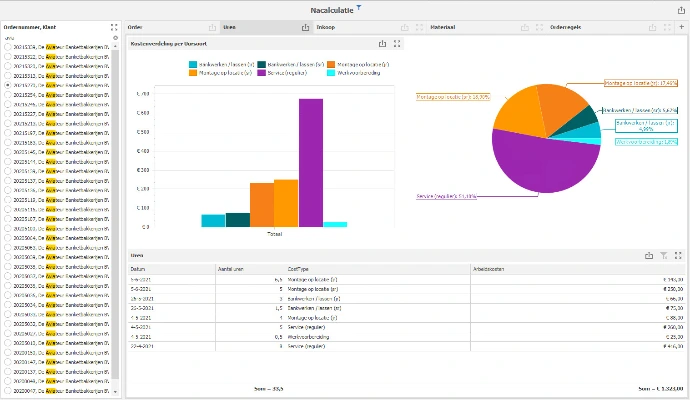Add a new tab with plus icon

[x=682, y=27]
